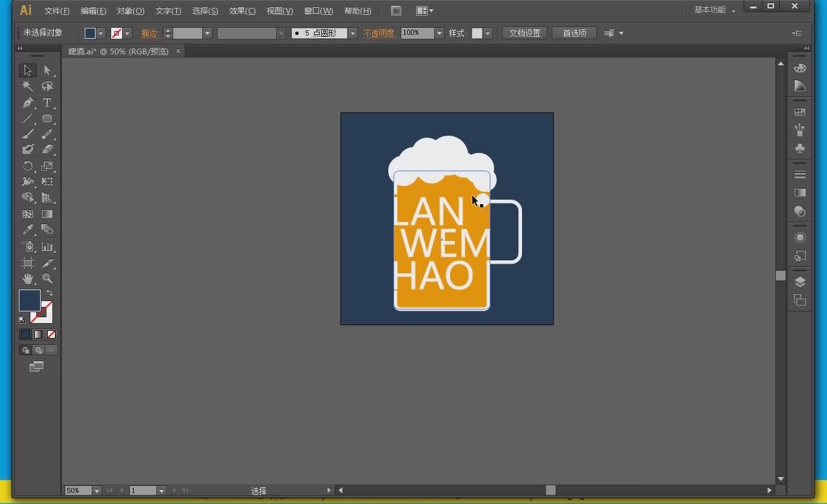Click the large fill color swatch
Image resolution: width=827 pixels, height=504 pixels.
click(x=29, y=300)
